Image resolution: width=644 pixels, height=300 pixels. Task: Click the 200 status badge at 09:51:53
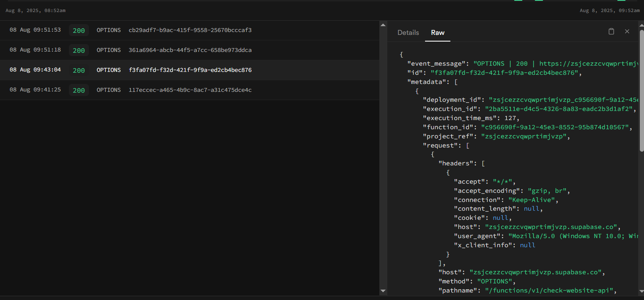click(x=79, y=30)
